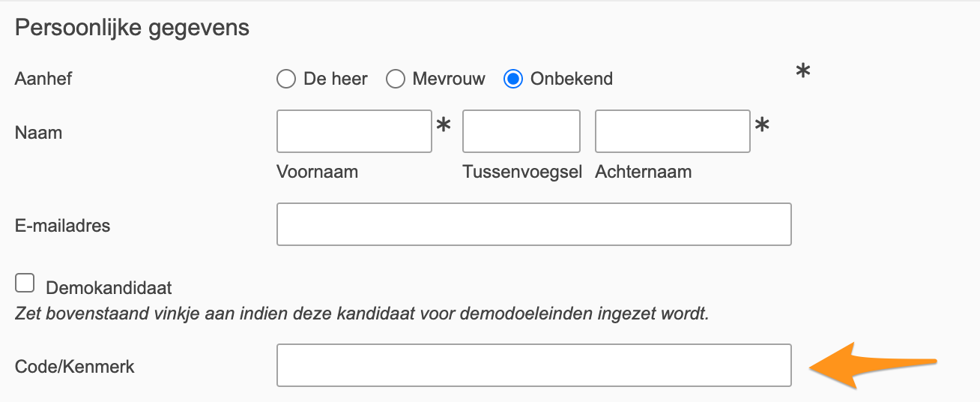Select the Mevrouw radio button
This screenshot has height=402, width=980.
click(x=396, y=79)
